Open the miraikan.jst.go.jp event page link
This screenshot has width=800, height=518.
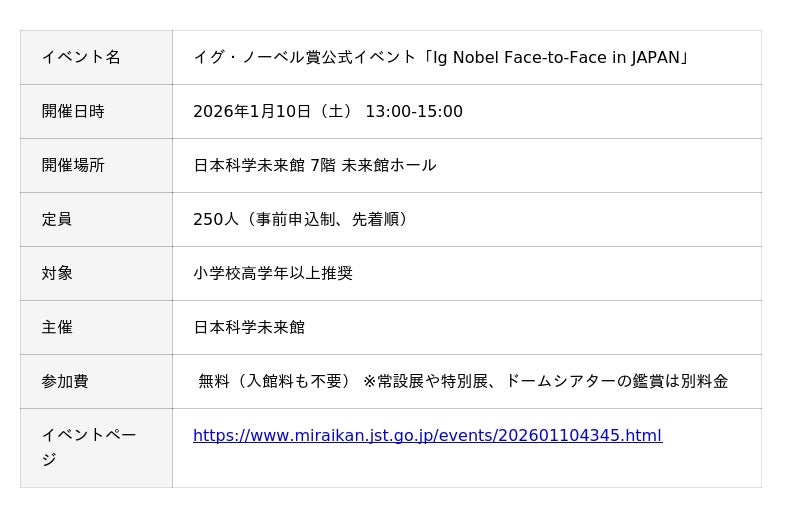pyautogui.click(x=427, y=435)
